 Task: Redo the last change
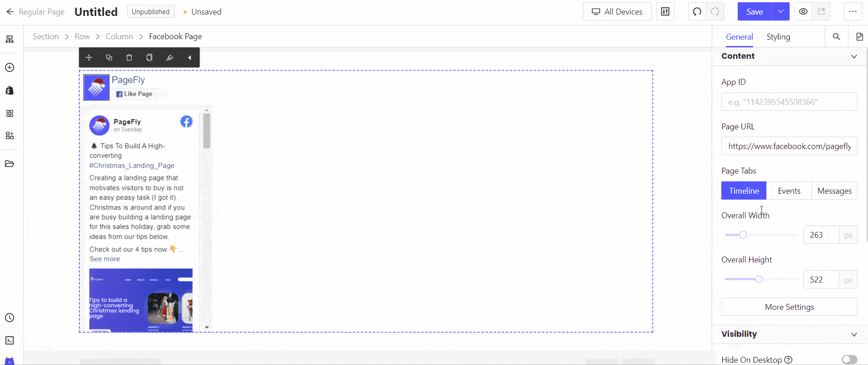click(x=715, y=12)
